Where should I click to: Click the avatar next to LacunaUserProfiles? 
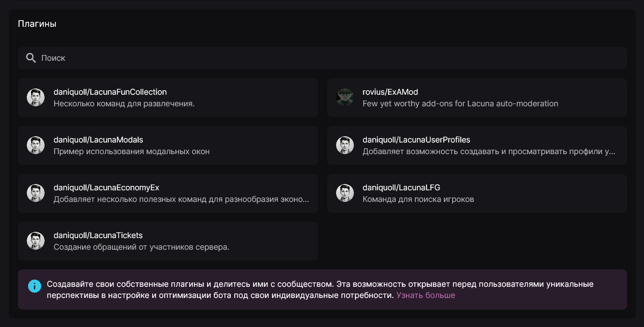[x=345, y=145]
